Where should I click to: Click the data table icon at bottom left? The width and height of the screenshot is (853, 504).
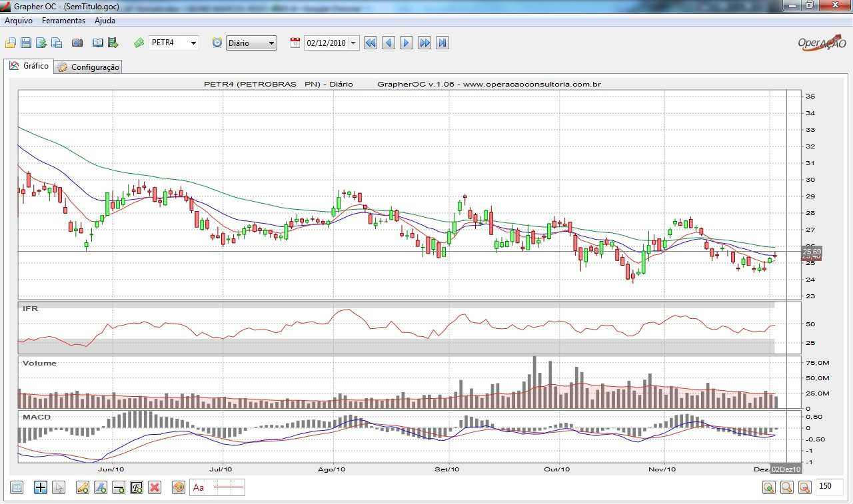coord(17,487)
